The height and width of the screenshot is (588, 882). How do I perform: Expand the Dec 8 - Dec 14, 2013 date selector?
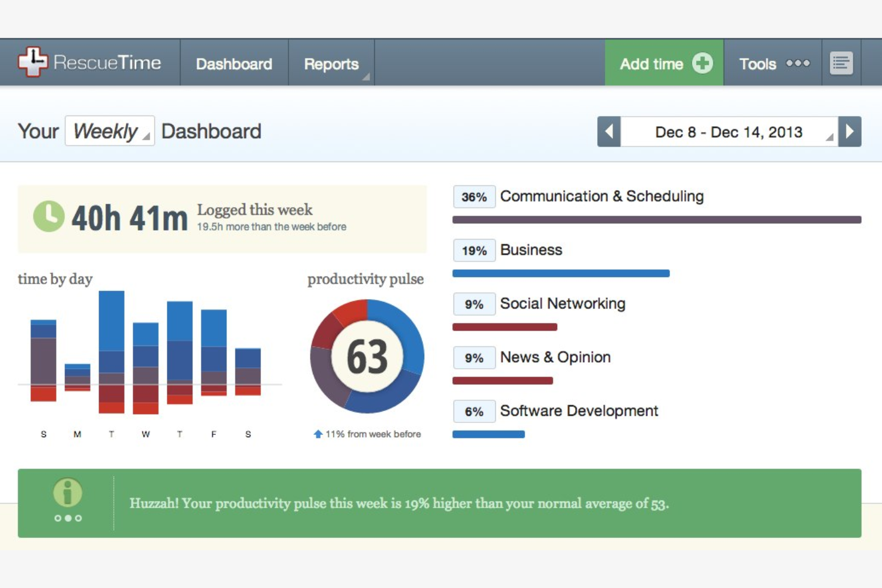pyautogui.click(x=729, y=132)
